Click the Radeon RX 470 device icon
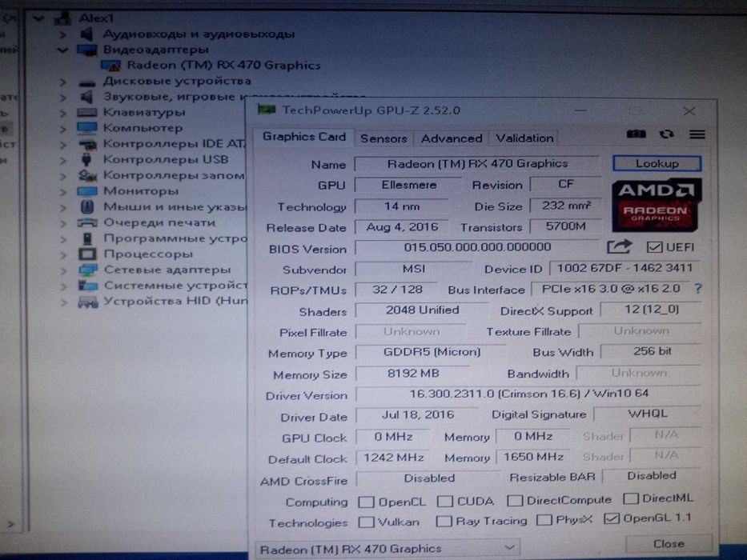 (x=110, y=66)
